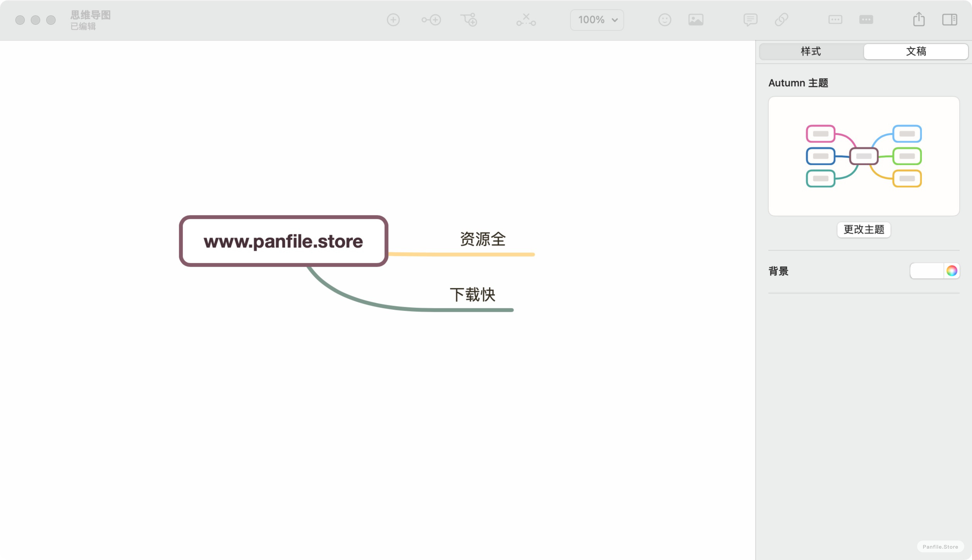972x560 pixels.
Task: Click the delete node connection icon
Action: click(526, 20)
